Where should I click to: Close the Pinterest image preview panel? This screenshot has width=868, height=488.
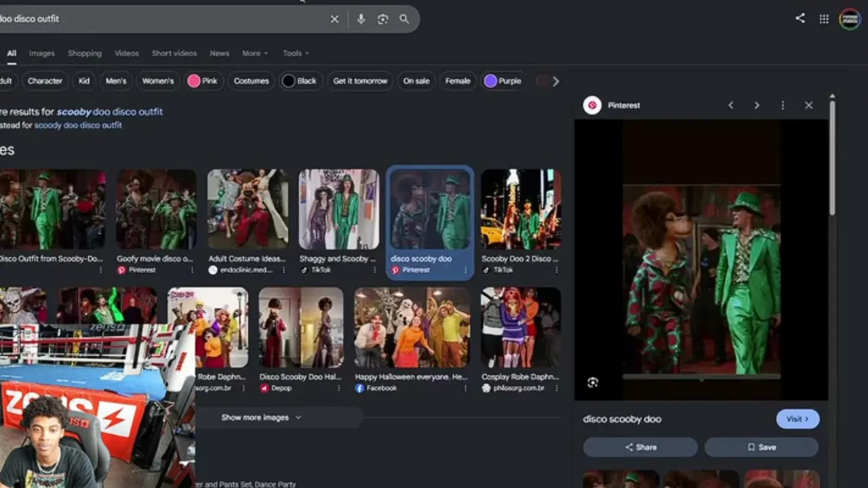click(x=808, y=106)
